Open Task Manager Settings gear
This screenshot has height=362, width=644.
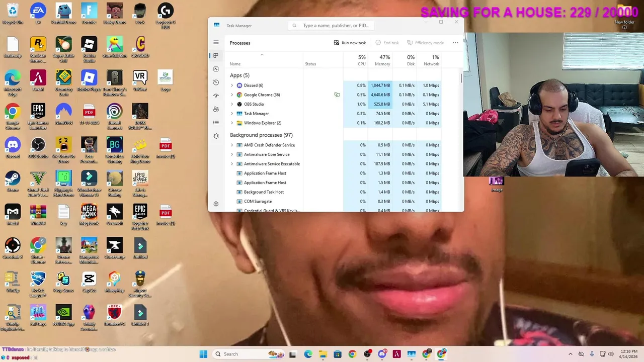tap(216, 204)
